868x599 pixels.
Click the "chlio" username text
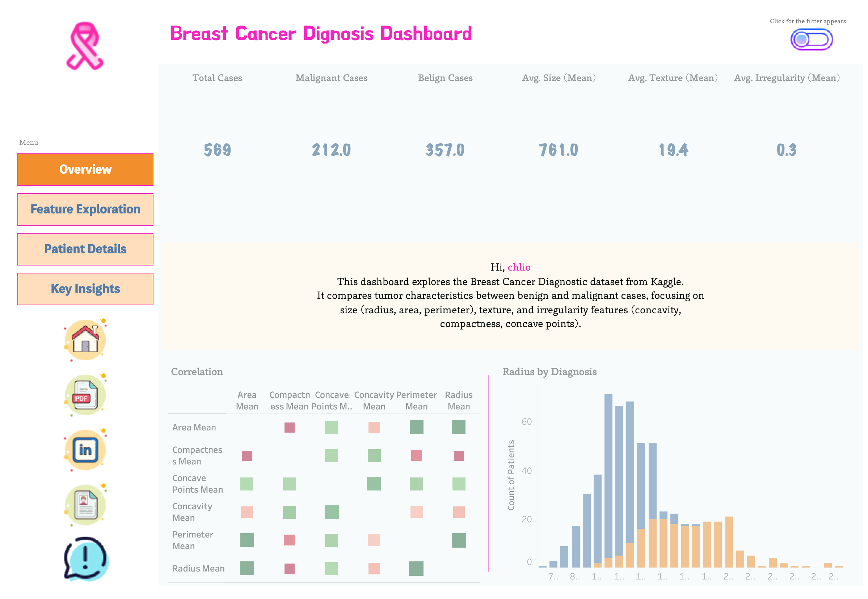519,267
